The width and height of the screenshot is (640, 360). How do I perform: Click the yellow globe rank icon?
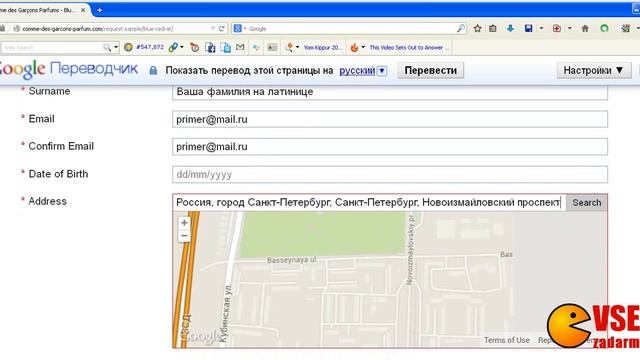(128, 47)
